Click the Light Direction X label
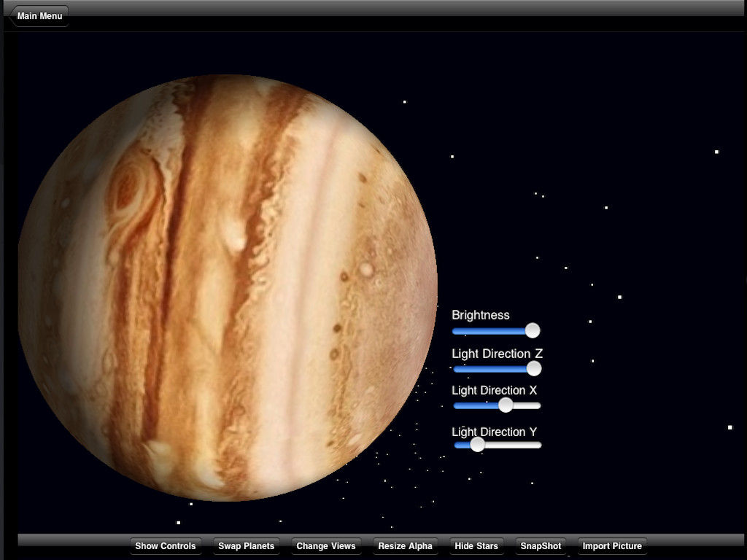The image size is (747, 560). [494, 391]
